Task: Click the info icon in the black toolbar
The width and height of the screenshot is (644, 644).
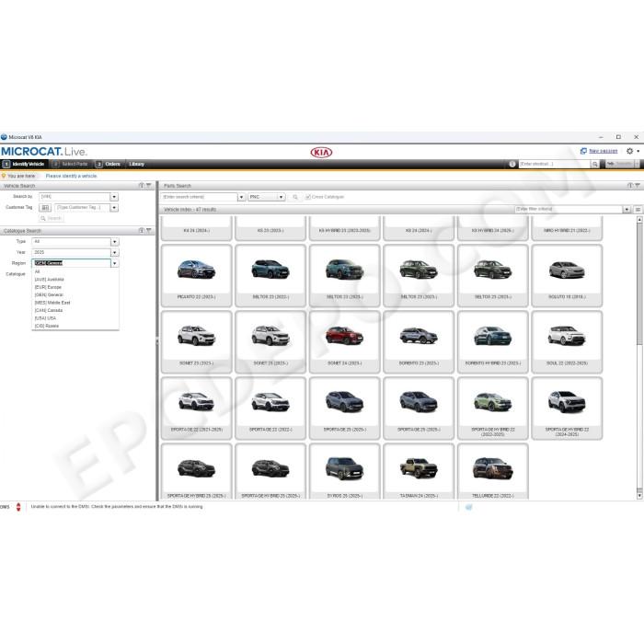Action: click(512, 164)
